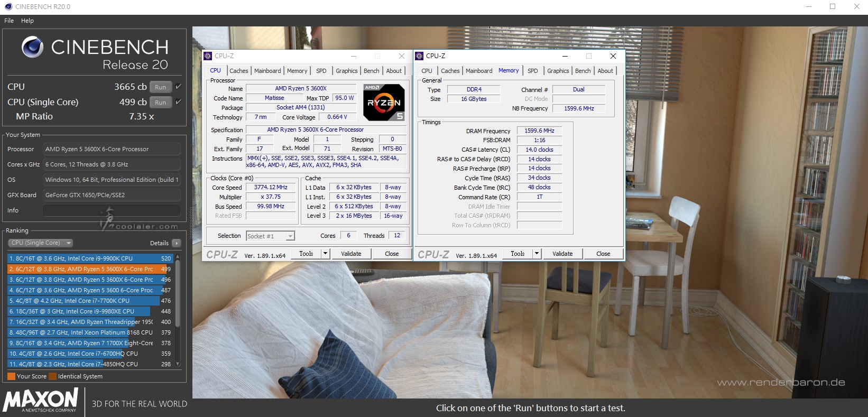Click the Maxon logo at the bottom left
The height and width of the screenshot is (417, 868).
(x=41, y=400)
